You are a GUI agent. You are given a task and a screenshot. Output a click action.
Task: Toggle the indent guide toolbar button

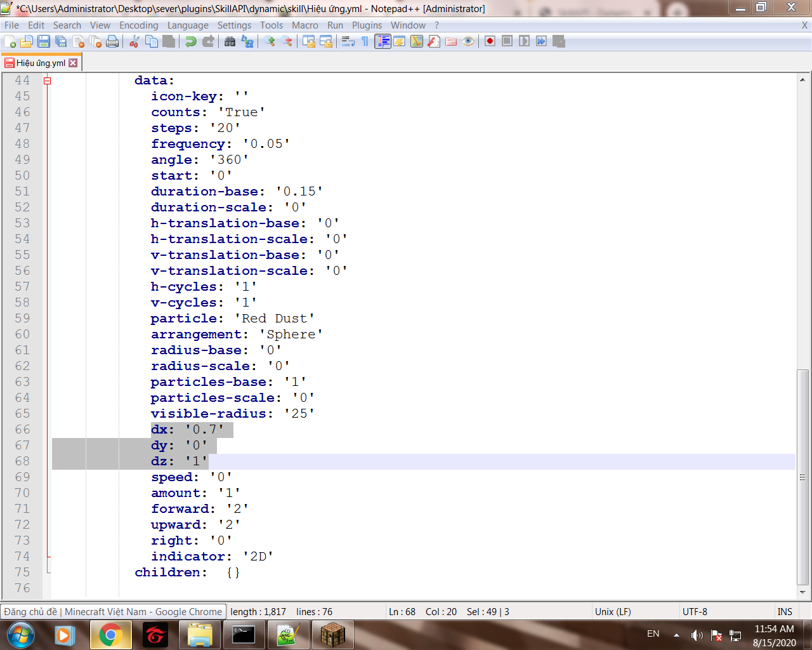coord(383,41)
